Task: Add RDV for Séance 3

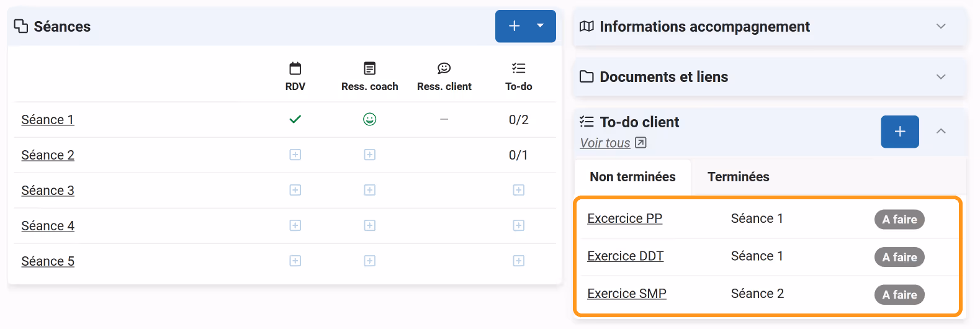Action: tap(295, 190)
